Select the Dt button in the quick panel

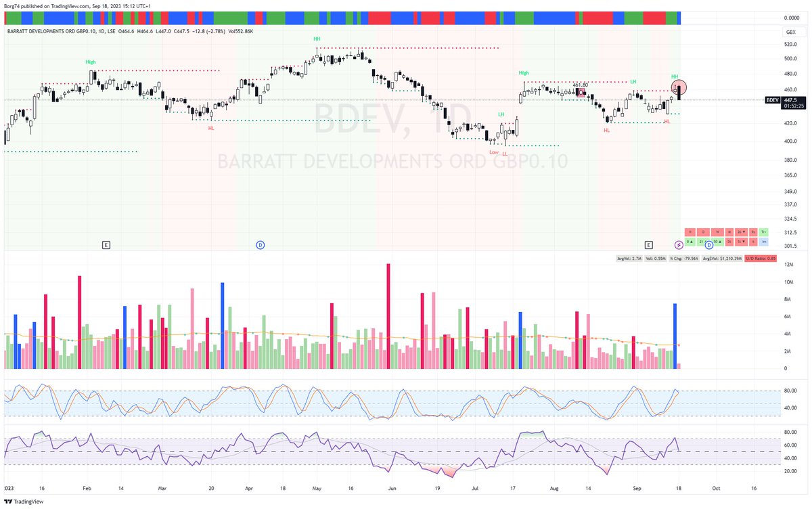click(729, 242)
